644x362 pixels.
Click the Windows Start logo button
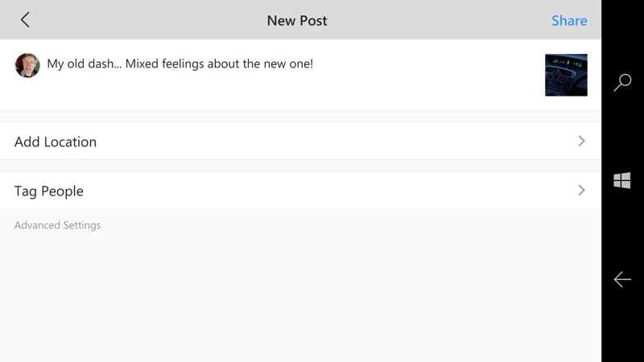click(621, 180)
